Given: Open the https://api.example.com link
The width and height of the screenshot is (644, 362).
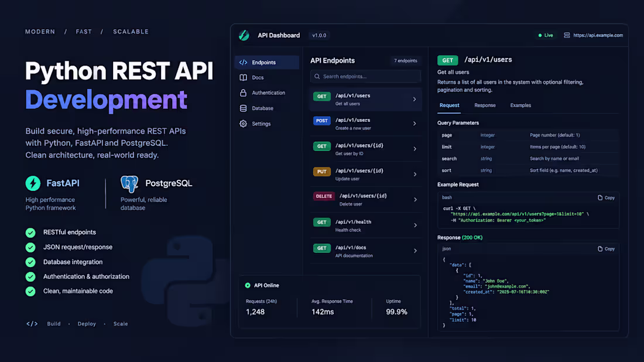Looking at the screenshot, I should pyautogui.click(x=598, y=35).
